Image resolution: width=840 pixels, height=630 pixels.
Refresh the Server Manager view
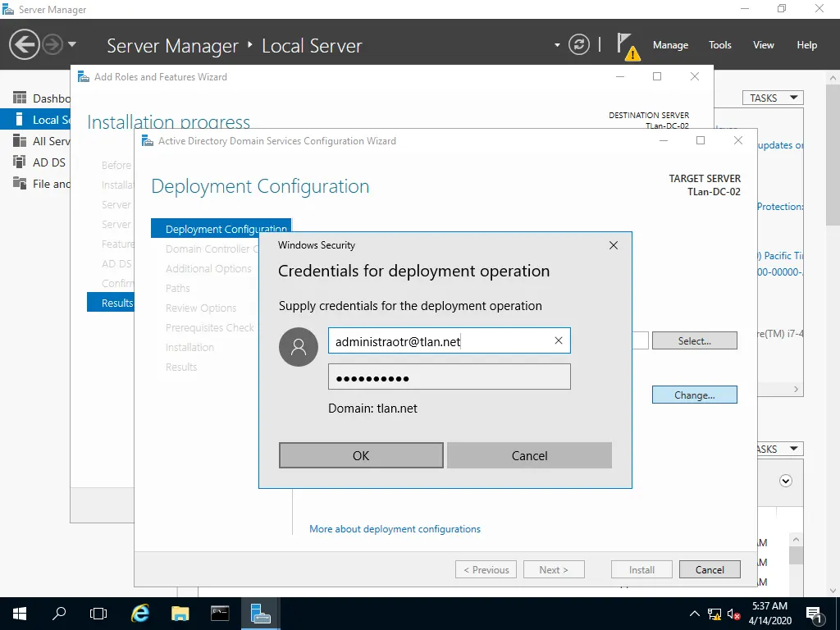tap(578, 44)
